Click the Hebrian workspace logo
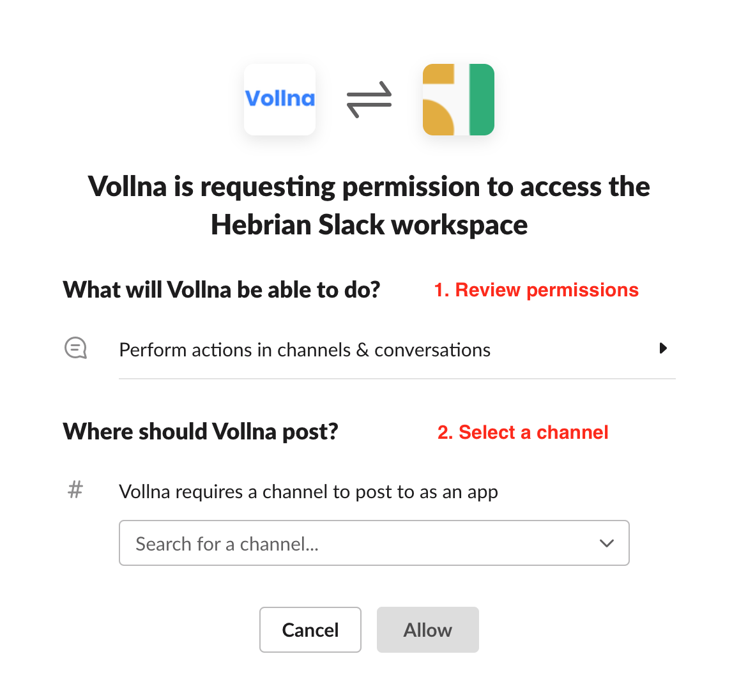Viewport: 755px width, 700px height. point(458,99)
